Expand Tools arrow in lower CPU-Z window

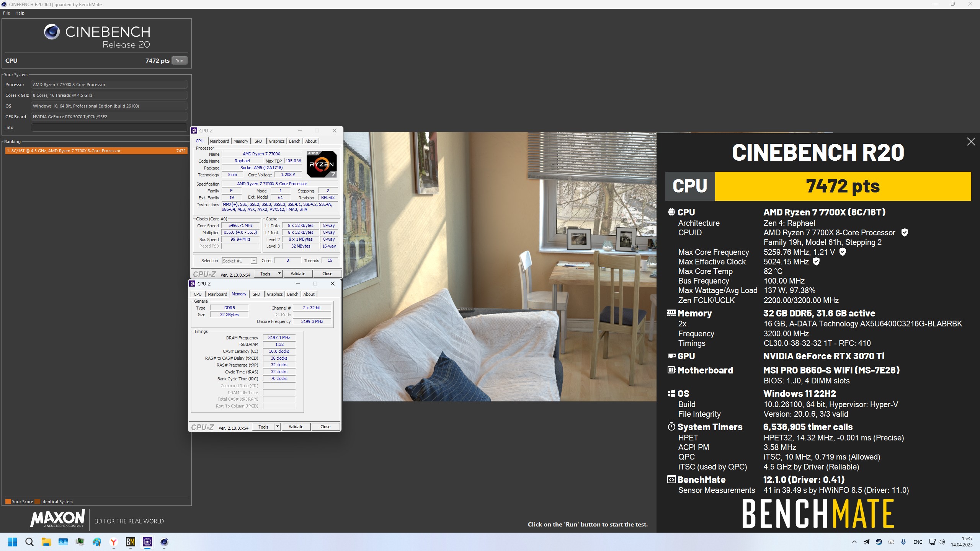pyautogui.click(x=277, y=427)
